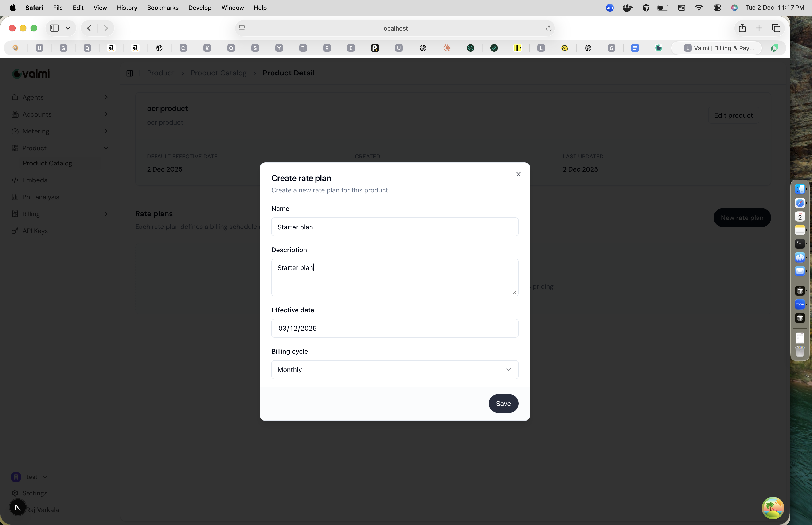812x525 pixels.
Task: Click the Save button
Action: [503, 403]
